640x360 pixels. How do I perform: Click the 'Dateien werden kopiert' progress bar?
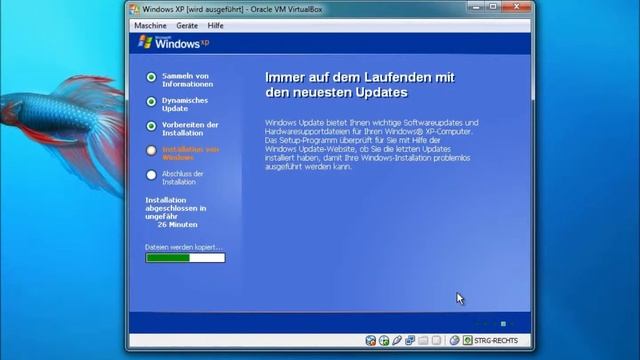pos(185,258)
